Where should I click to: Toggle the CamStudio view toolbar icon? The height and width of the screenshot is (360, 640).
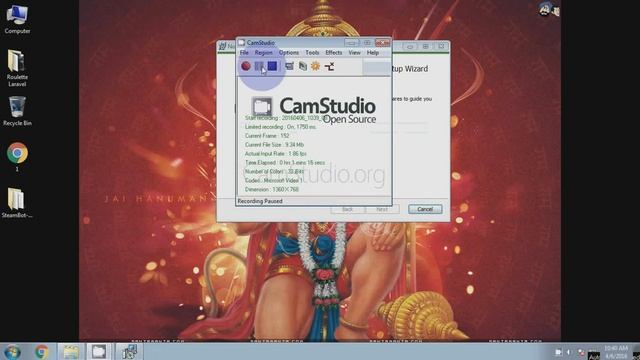(x=289, y=66)
